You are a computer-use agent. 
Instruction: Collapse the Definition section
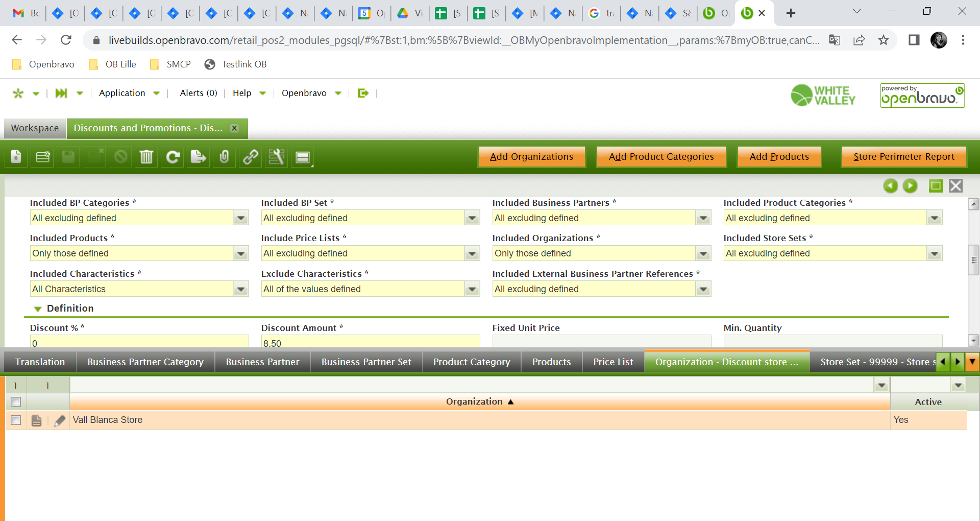(x=38, y=309)
